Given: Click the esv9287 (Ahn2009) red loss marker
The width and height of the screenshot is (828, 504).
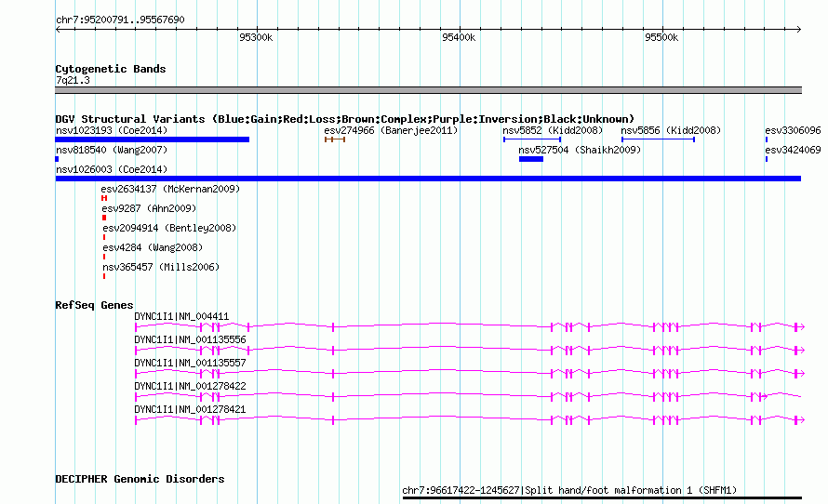Looking at the screenshot, I should [x=104, y=218].
